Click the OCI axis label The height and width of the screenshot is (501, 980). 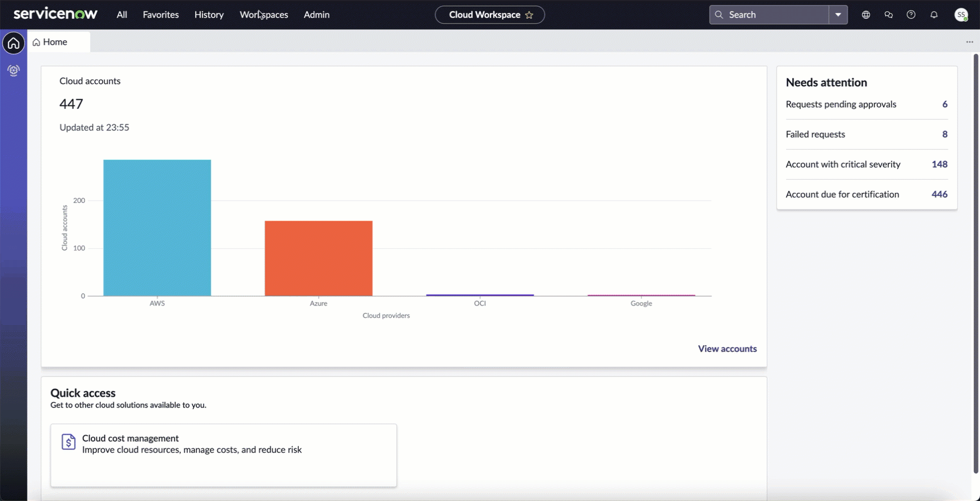click(480, 303)
